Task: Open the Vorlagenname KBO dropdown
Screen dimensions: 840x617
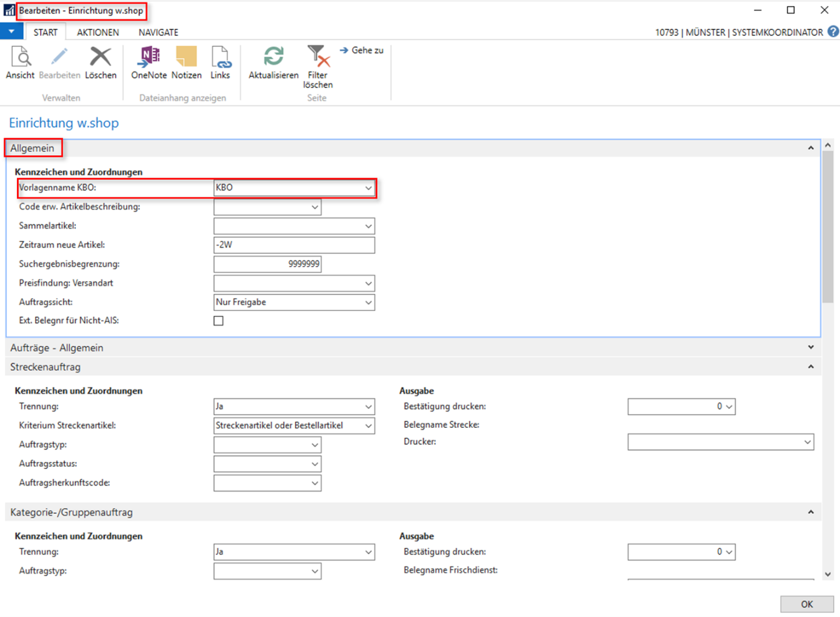Action: pyautogui.click(x=368, y=188)
